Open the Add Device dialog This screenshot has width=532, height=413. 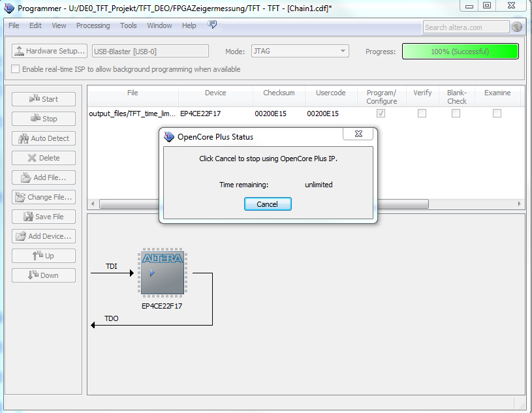click(44, 236)
